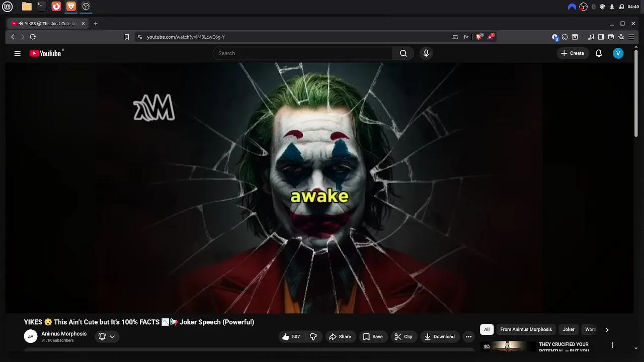The width and height of the screenshot is (644, 362).
Task: Open options for THEY CRUCIFIED YOUR POTENTIAL video
Action: click(612, 345)
